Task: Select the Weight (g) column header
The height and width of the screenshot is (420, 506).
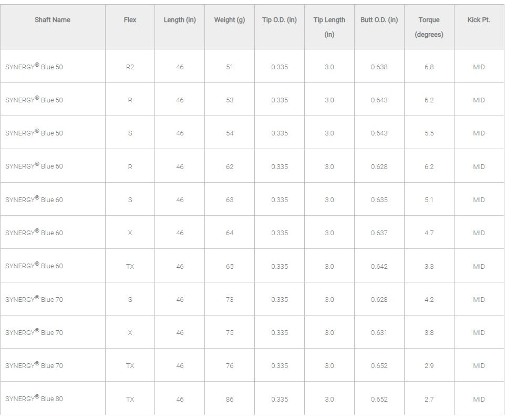Action: [230, 20]
